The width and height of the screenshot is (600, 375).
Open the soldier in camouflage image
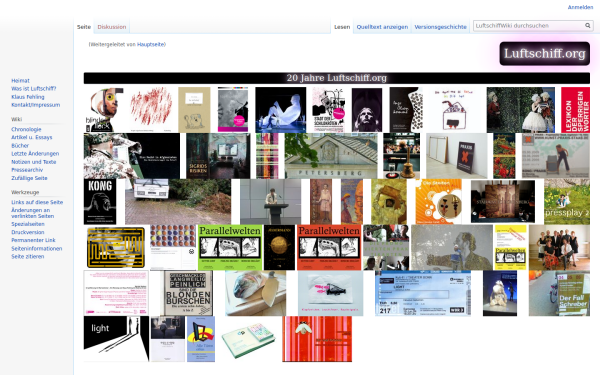pos(132,156)
